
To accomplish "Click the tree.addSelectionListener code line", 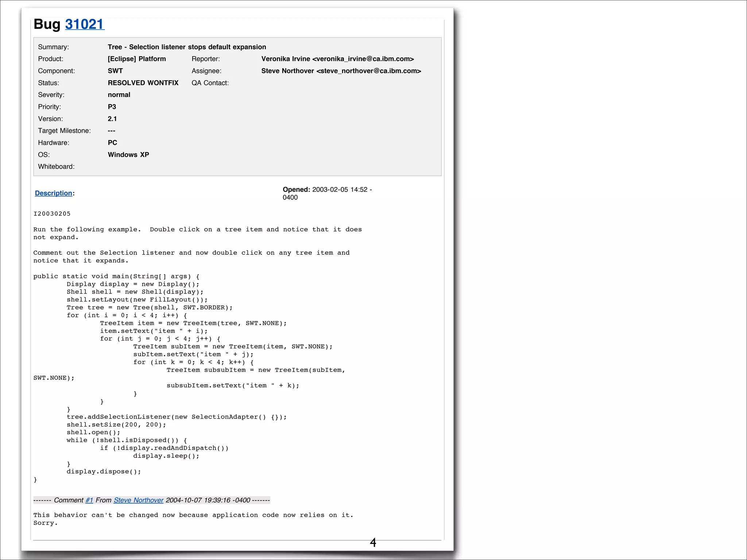I will pyautogui.click(x=177, y=417).
